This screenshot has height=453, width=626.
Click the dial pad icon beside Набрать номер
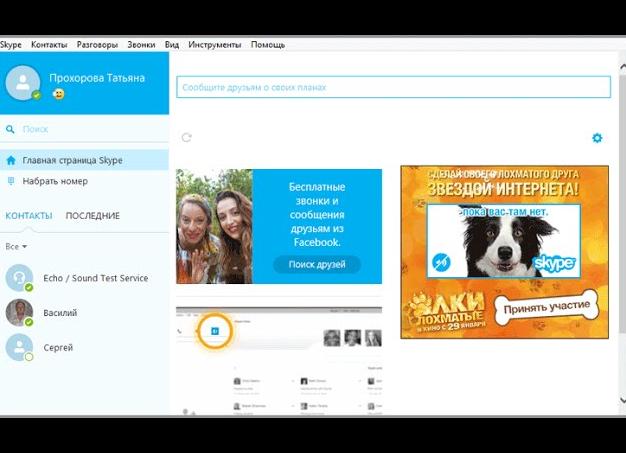(11, 181)
